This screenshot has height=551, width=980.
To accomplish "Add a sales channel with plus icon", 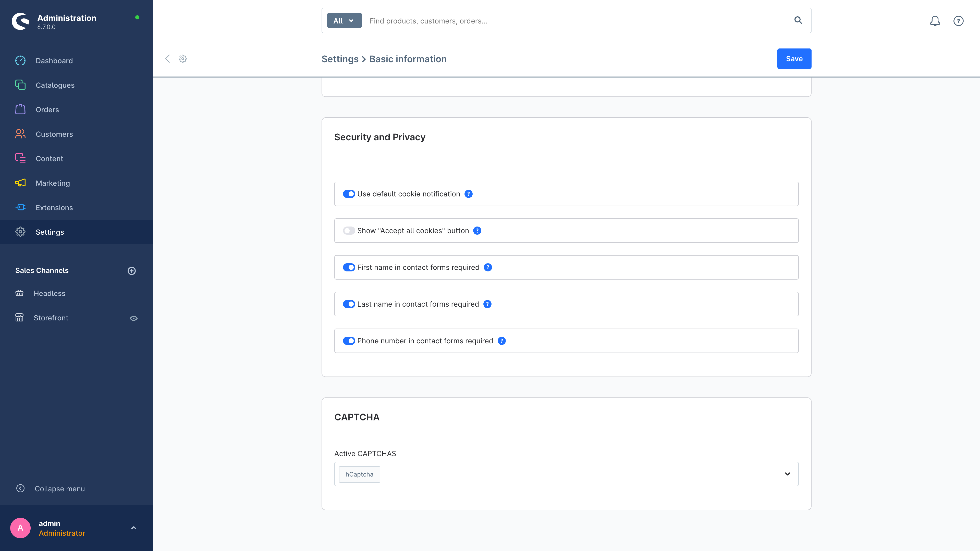I will [x=132, y=271].
